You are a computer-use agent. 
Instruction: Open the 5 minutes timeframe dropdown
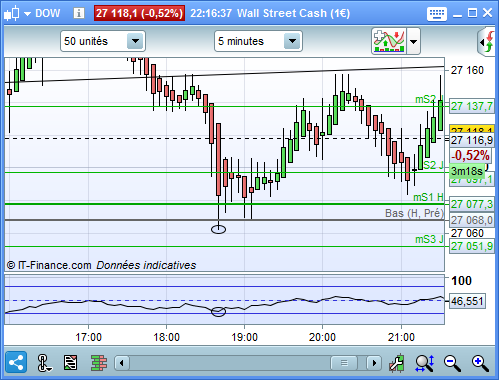[292, 41]
